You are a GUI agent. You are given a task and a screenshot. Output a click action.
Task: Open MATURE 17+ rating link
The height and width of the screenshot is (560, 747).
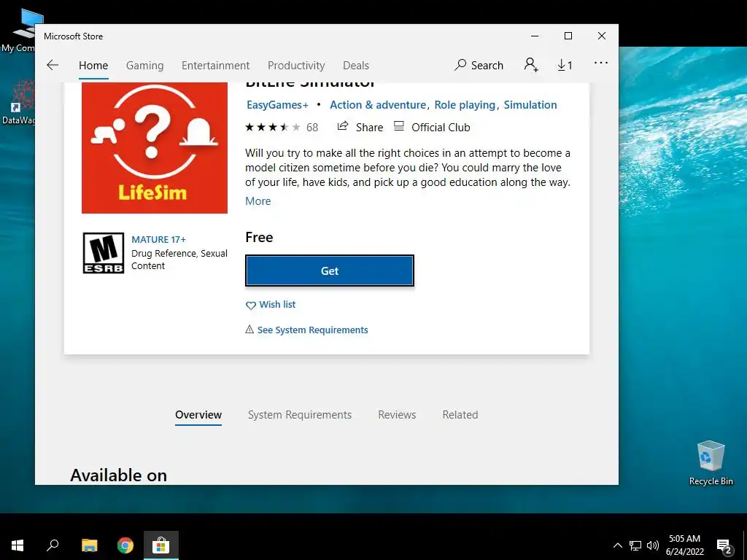[158, 239]
